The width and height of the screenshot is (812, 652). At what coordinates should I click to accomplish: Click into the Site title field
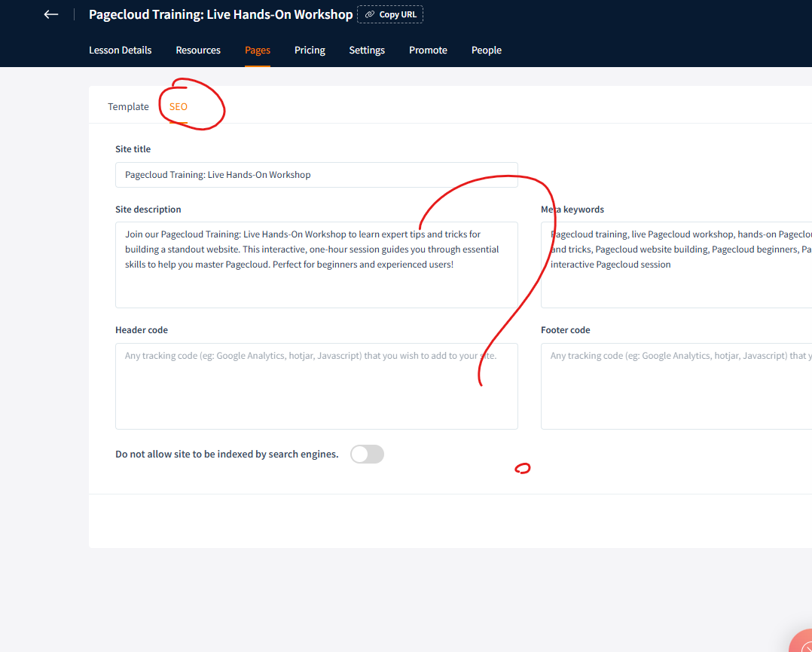point(316,175)
